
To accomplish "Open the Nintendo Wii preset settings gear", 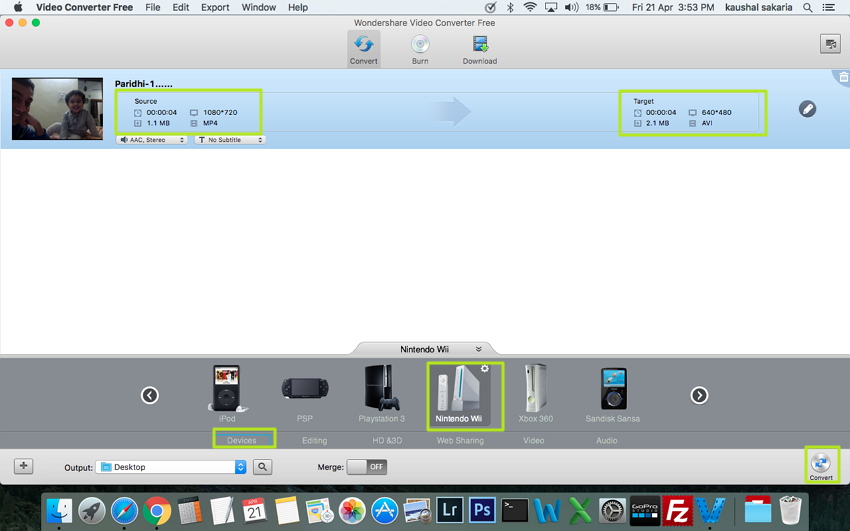I will click(x=485, y=368).
